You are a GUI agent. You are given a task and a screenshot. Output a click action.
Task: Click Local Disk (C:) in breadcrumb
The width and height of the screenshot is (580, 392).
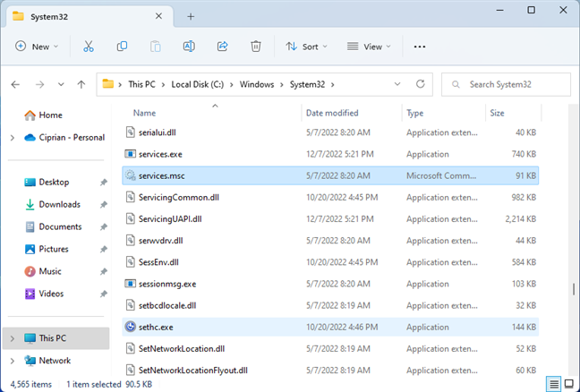[x=198, y=85]
